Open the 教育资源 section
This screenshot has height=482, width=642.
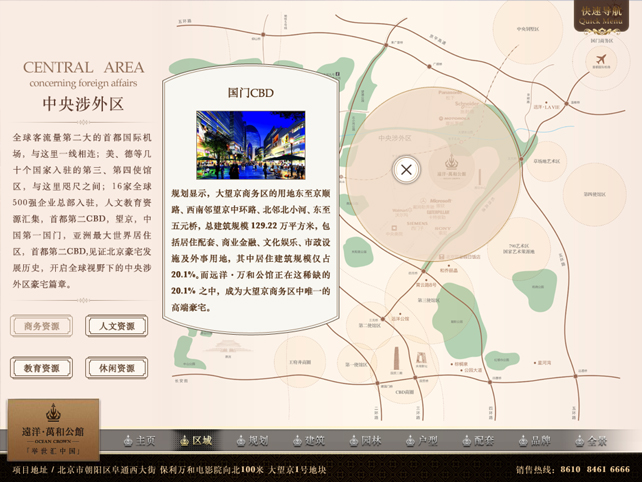click(42, 368)
